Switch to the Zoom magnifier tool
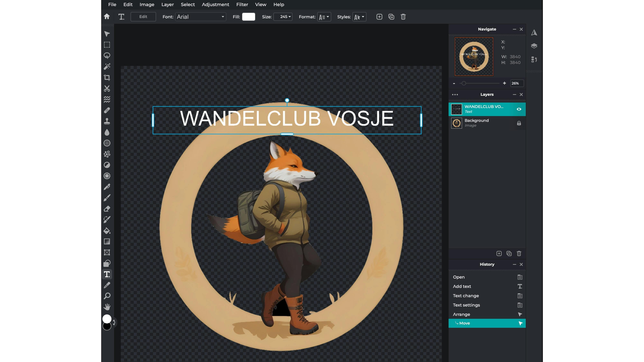The width and height of the screenshot is (644, 362). [x=107, y=296]
